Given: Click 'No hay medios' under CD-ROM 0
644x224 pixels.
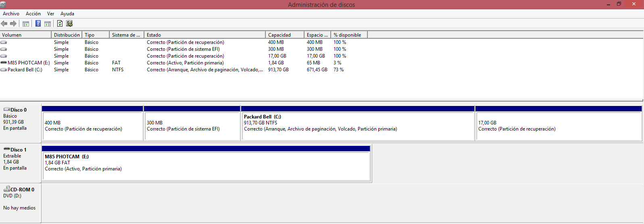Looking at the screenshot, I should pyautogui.click(x=19, y=208).
